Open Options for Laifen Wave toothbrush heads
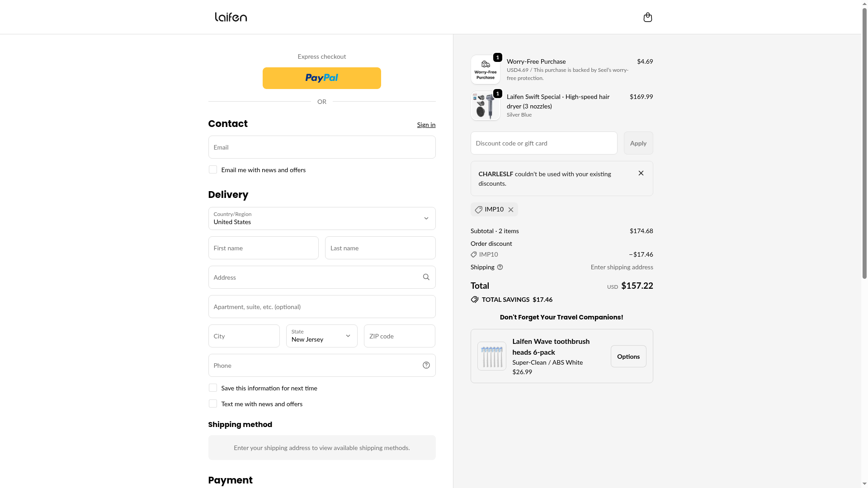 tap(628, 357)
